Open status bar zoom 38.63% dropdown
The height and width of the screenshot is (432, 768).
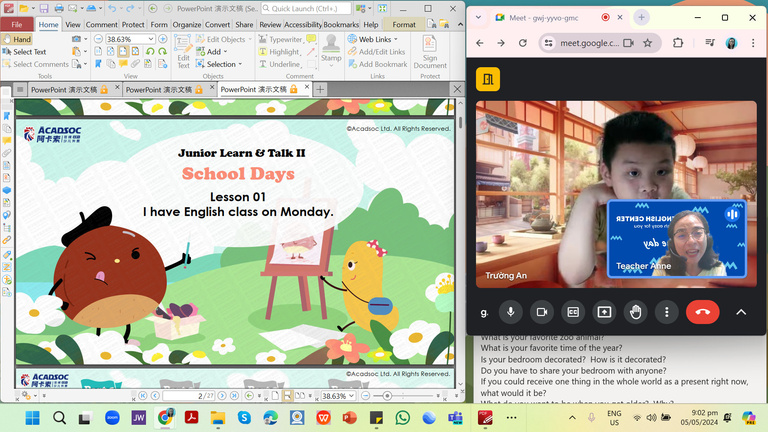pyautogui.click(x=351, y=395)
